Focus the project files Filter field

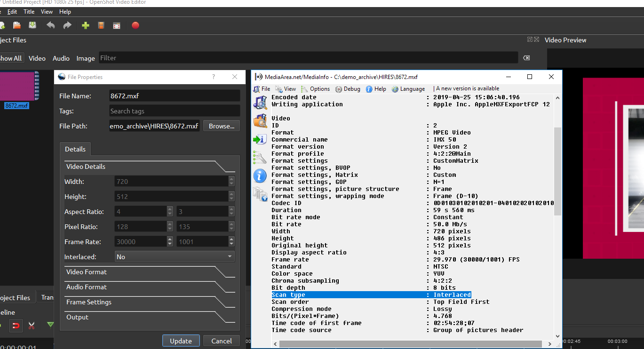pos(308,58)
